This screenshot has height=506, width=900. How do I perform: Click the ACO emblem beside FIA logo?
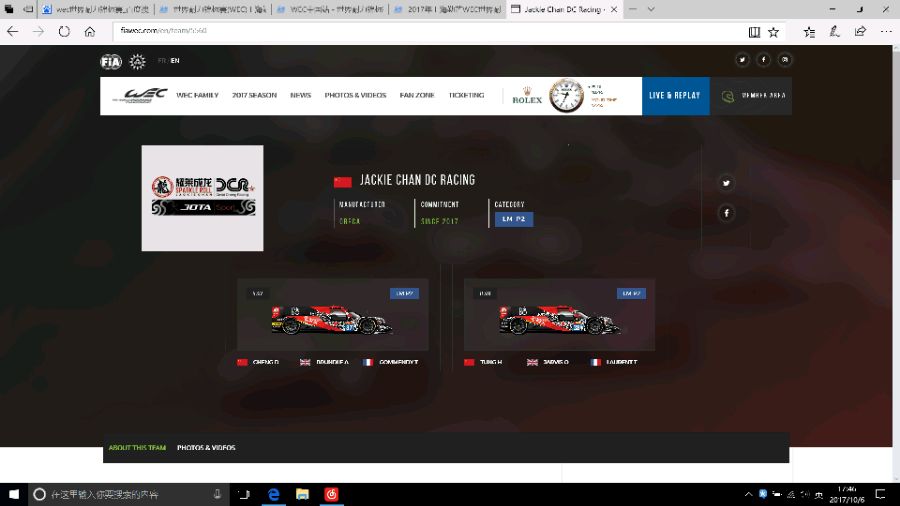click(137, 61)
